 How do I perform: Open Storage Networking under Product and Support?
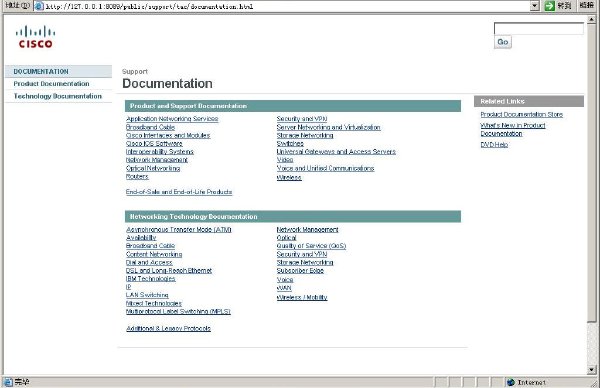coord(305,135)
